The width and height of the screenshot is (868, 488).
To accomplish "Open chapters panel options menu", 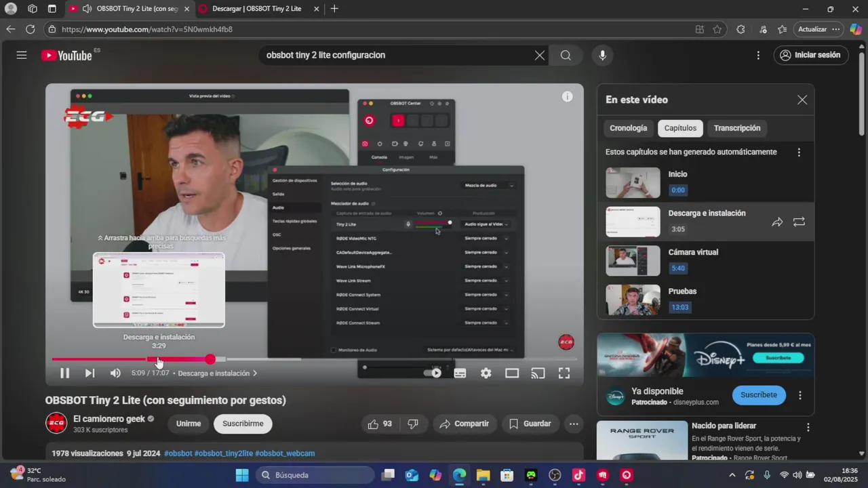I will [799, 152].
